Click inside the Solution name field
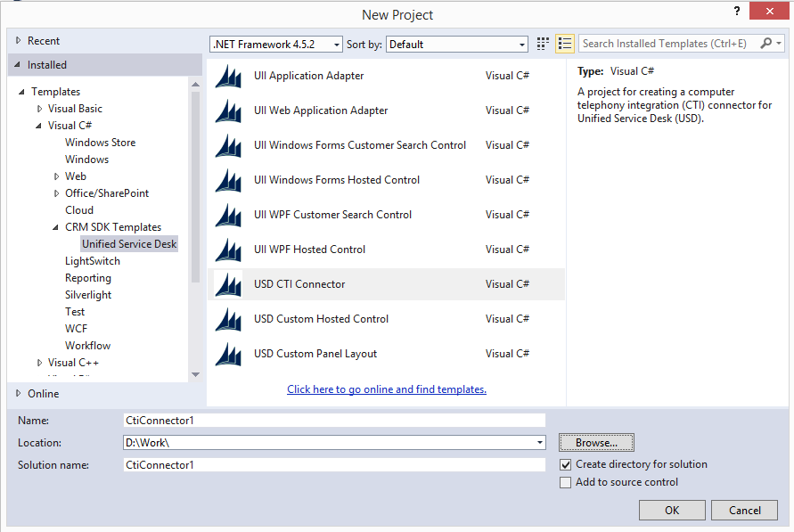Screen dimensions: 794x532 (334, 464)
